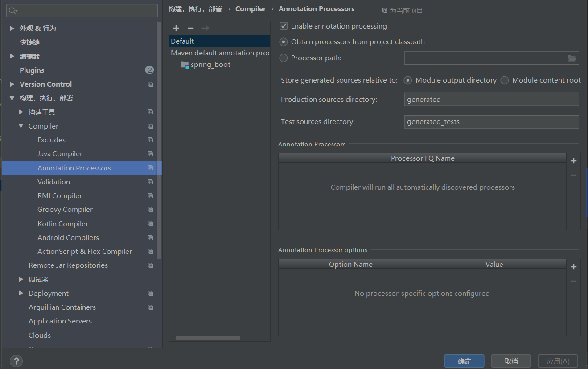Viewport: 588px width, 369px height.
Task: Expand the 构建工具 node
Action: point(21,112)
